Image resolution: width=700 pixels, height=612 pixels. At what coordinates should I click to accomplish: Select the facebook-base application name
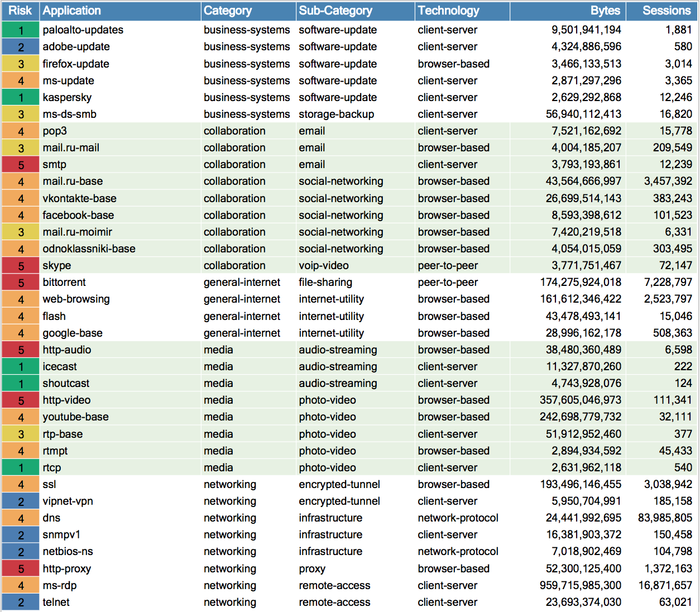click(78, 215)
